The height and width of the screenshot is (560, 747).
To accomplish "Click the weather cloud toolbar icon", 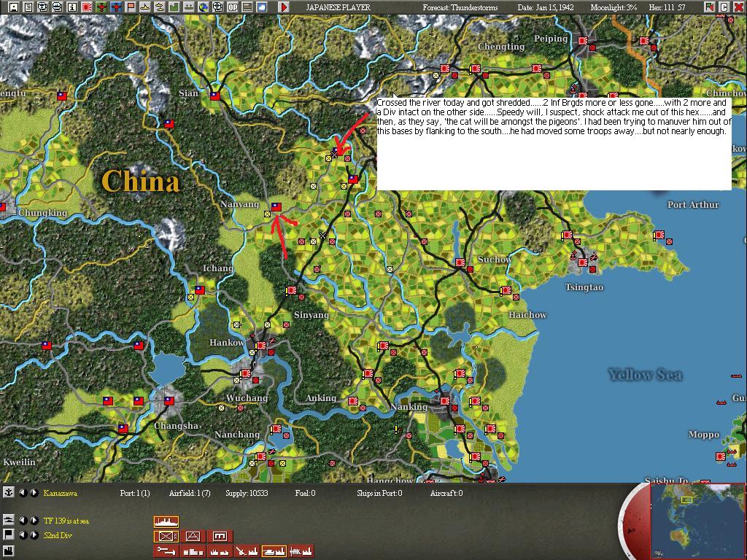I will [x=262, y=7].
